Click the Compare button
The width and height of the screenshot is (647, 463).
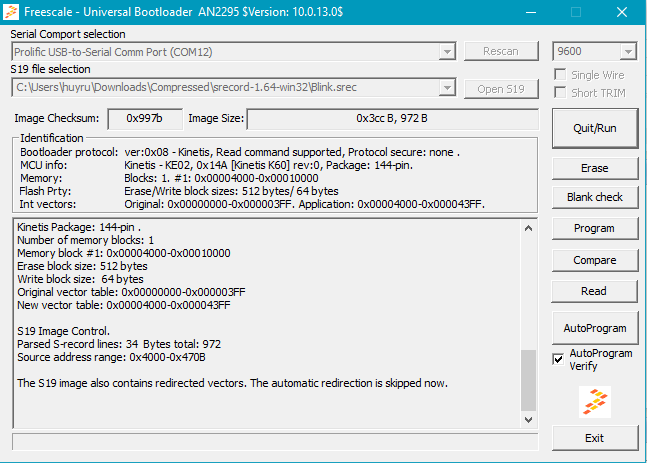point(595,260)
